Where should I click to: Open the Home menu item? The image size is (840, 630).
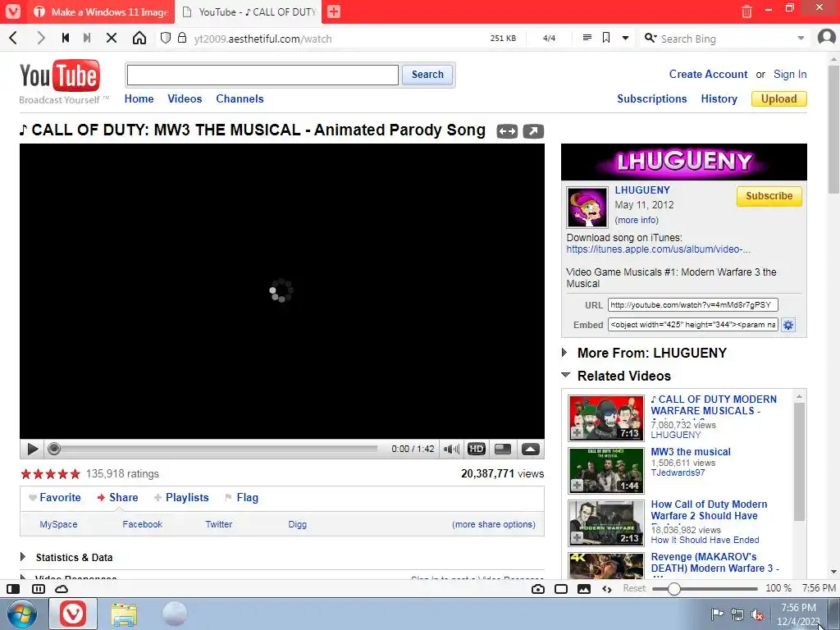pyautogui.click(x=139, y=98)
